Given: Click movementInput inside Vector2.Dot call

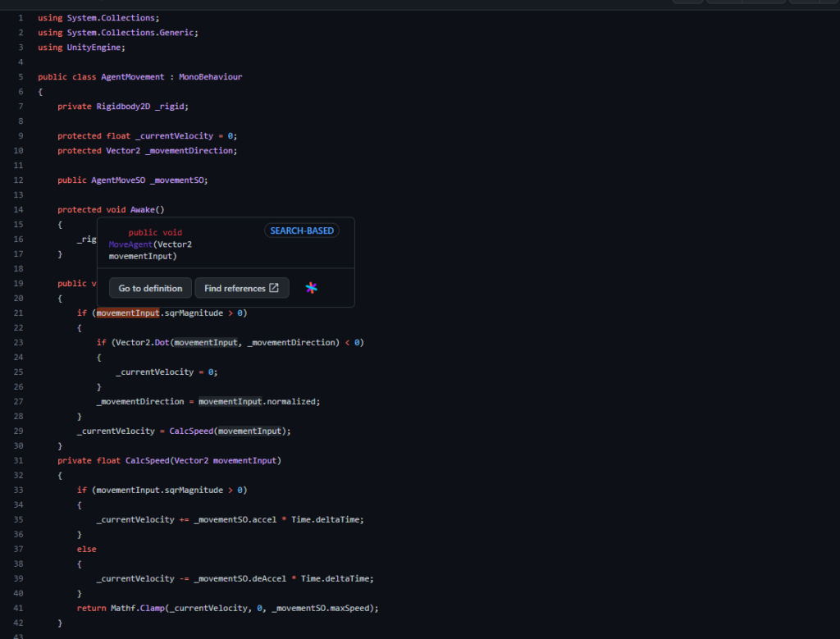Looking at the screenshot, I should (206, 342).
